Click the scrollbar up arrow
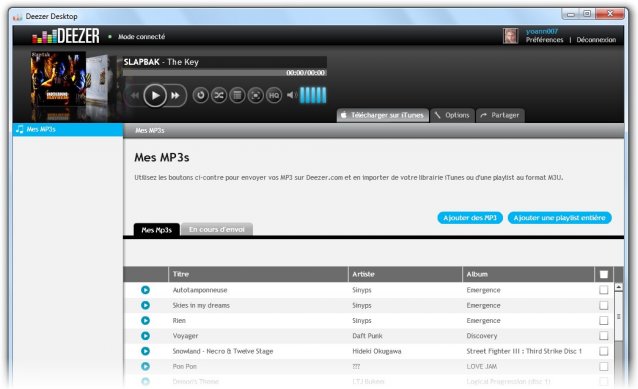Viewport: 638px width, 389px height. click(618, 287)
